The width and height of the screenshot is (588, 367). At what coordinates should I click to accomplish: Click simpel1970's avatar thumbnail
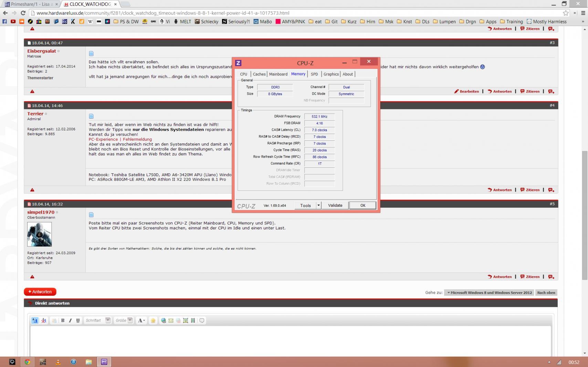pyautogui.click(x=39, y=234)
